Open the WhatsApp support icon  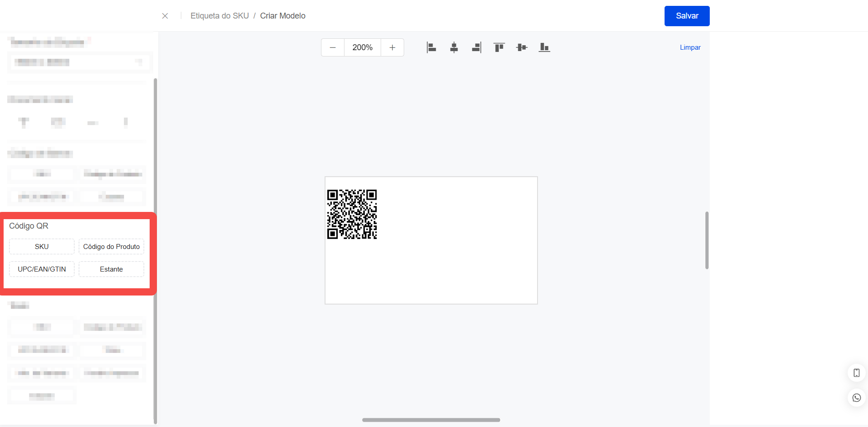tap(856, 398)
